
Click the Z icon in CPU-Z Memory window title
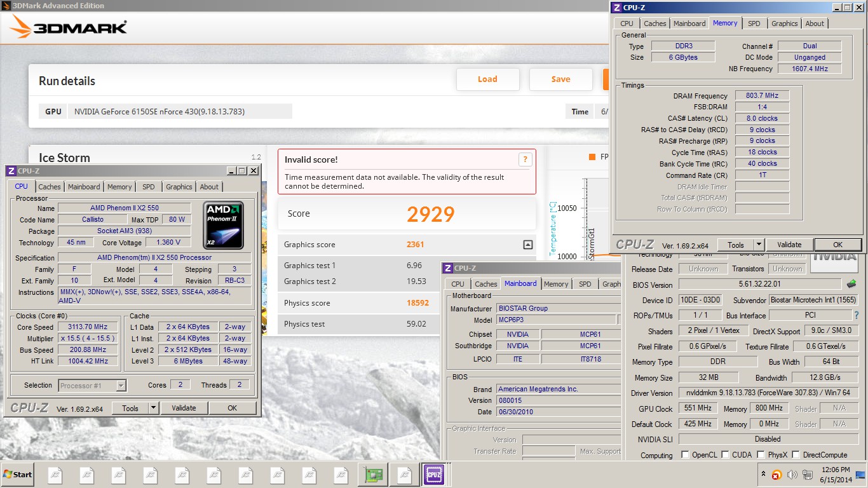click(x=616, y=8)
